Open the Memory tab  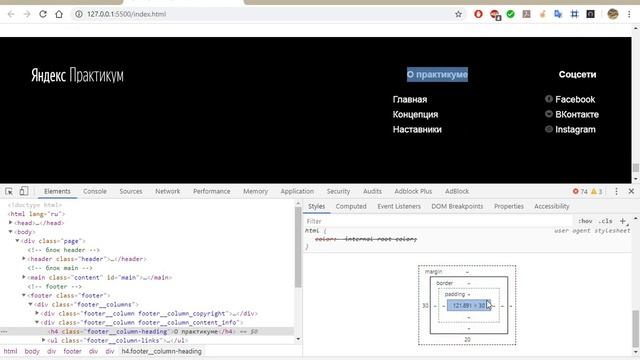click(x=256, y=191)
